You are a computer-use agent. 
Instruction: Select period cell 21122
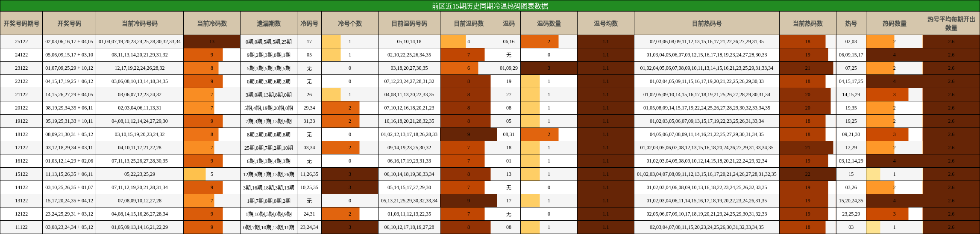21,95
